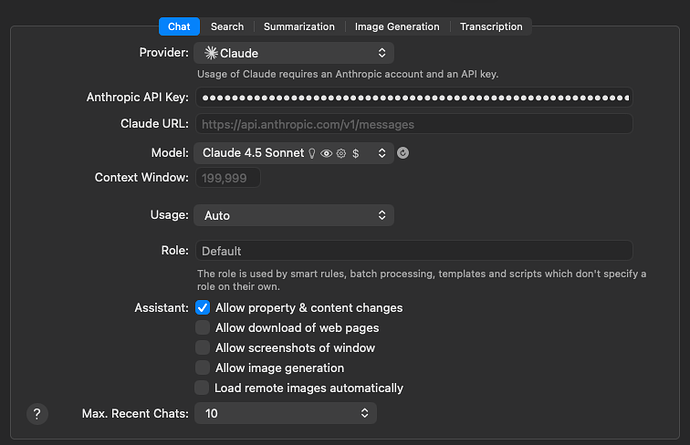This screenshot has height=445, width=690.
Task: Open the Image Generation tab
Action: [398, 27]
